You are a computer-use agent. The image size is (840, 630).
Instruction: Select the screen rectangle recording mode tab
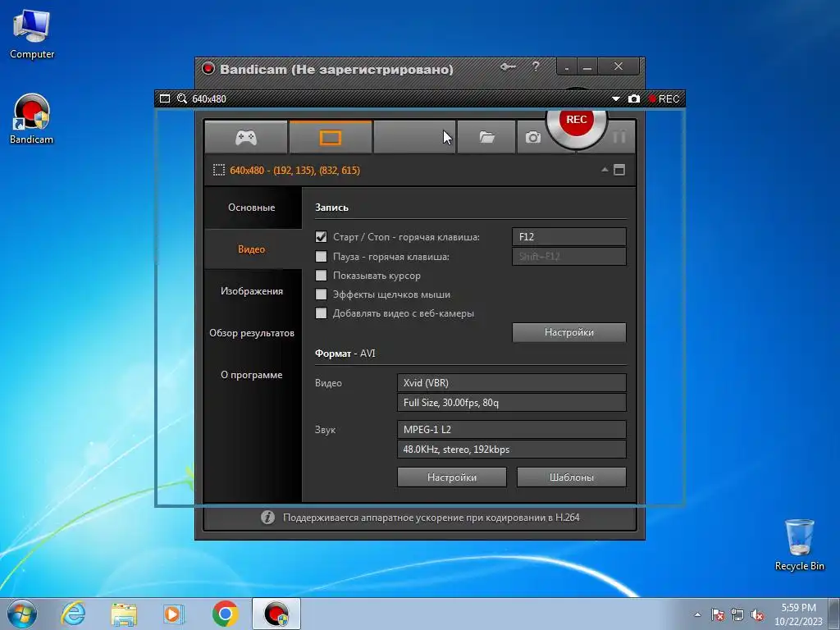(x=331, y=138)
